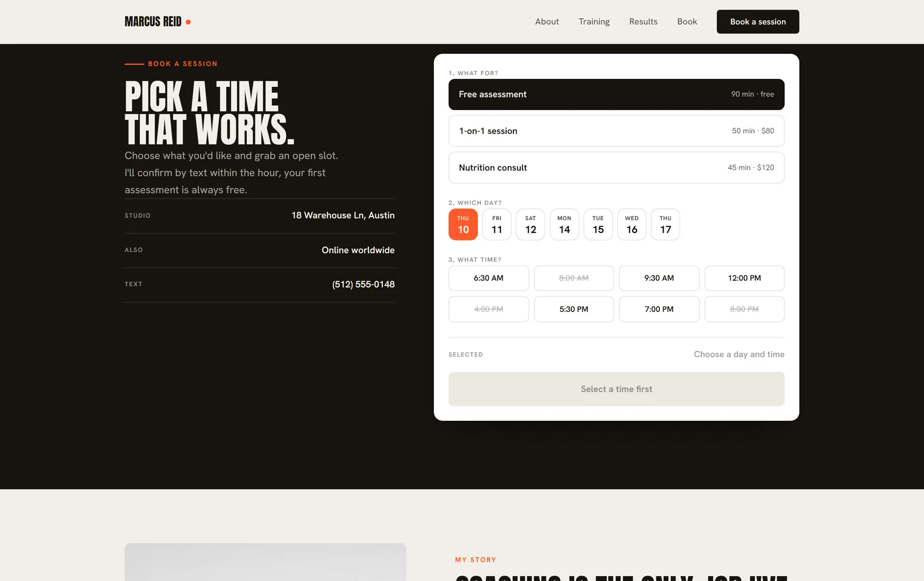Viewport: 924px width, 581px height.
Task: Open the About nav link
Action: 547,21
